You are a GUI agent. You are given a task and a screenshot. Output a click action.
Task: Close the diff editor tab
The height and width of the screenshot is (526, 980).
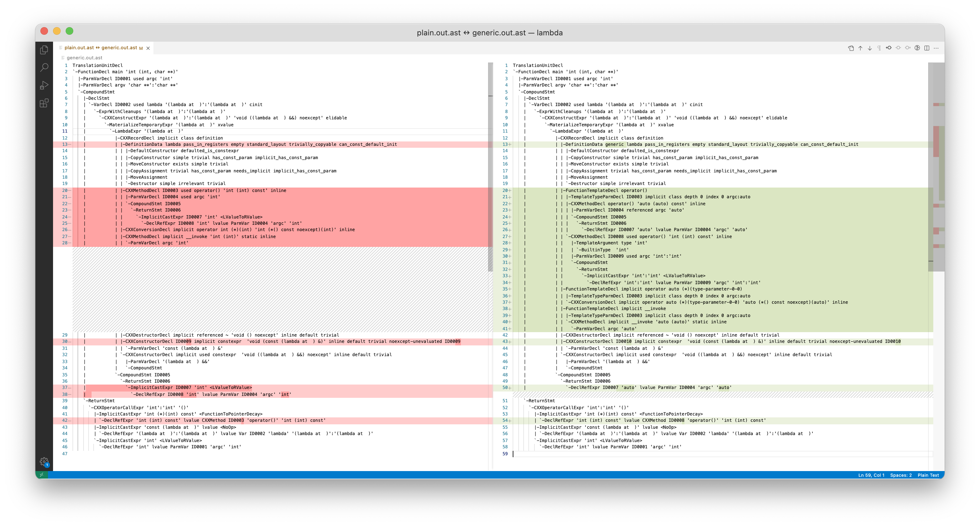(148, 48)
